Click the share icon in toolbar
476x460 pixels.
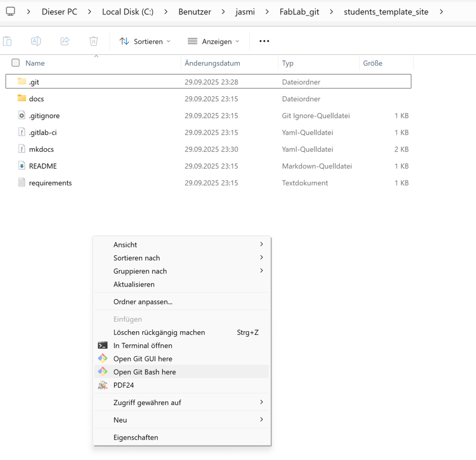tap(65, 41)
